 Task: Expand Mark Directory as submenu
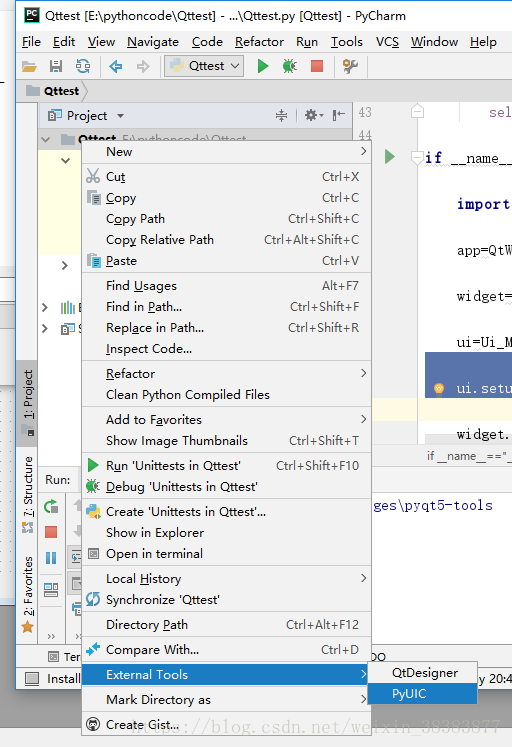(226, 699)
